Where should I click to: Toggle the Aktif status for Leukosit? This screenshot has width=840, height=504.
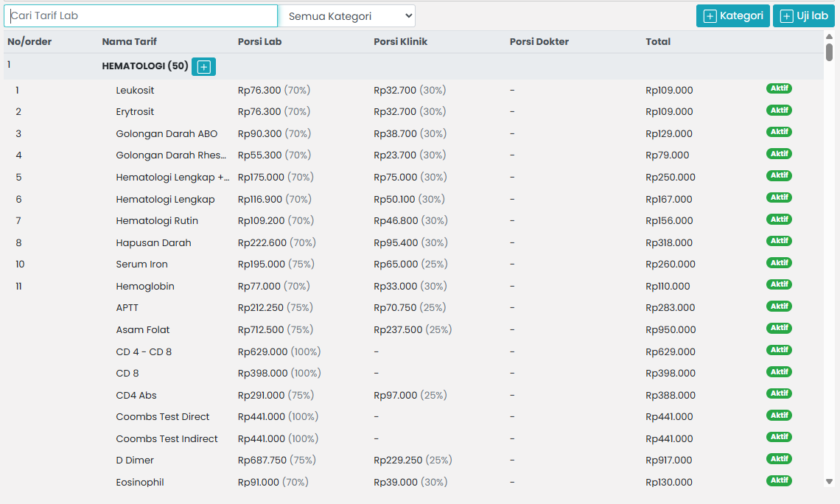(779, 88)
